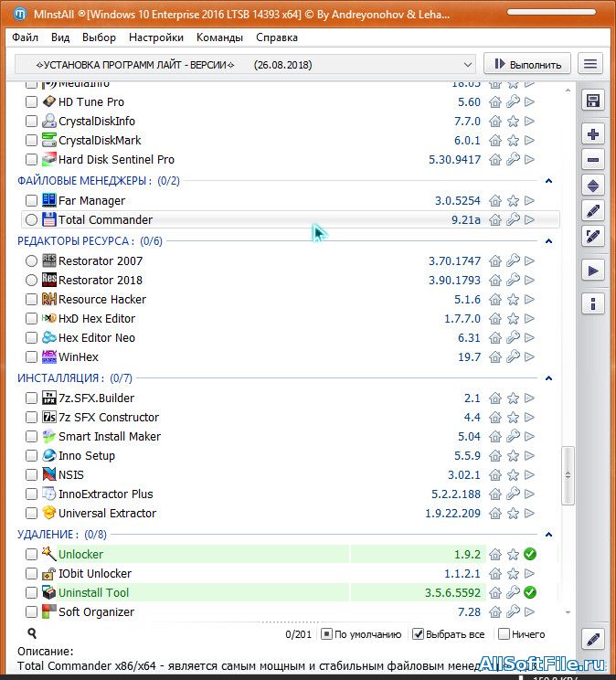Toggle the 'По умолчанию' checkbox

[326, 634]
